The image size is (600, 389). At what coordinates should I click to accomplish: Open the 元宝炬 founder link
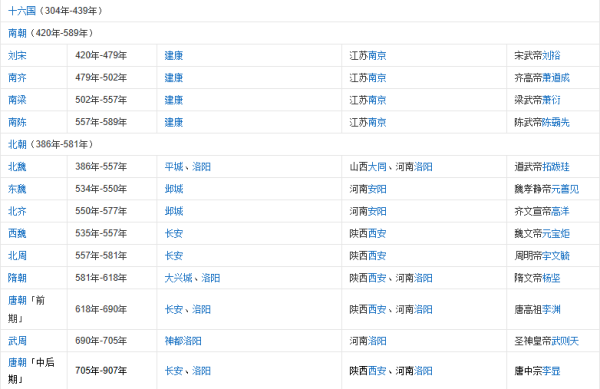556,233
